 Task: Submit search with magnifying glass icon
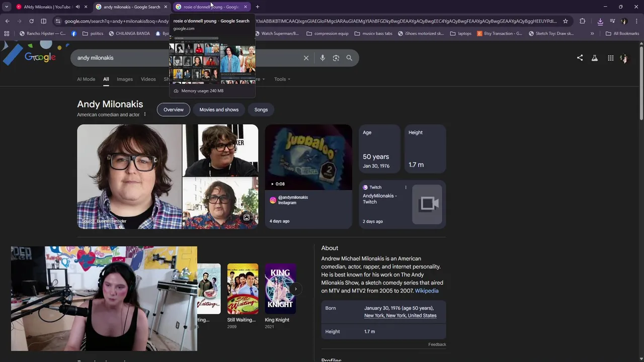349,58
